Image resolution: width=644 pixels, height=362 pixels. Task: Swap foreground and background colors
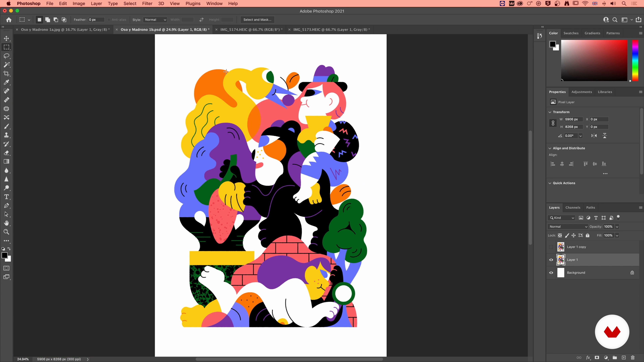click(9, 249)
